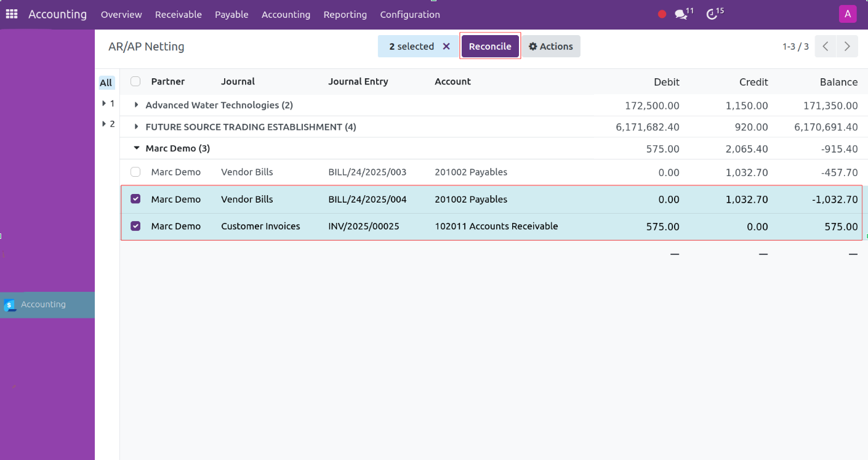Screen dimensions: 868x460
Task: Open the user avatar menu
Action: 848,14
